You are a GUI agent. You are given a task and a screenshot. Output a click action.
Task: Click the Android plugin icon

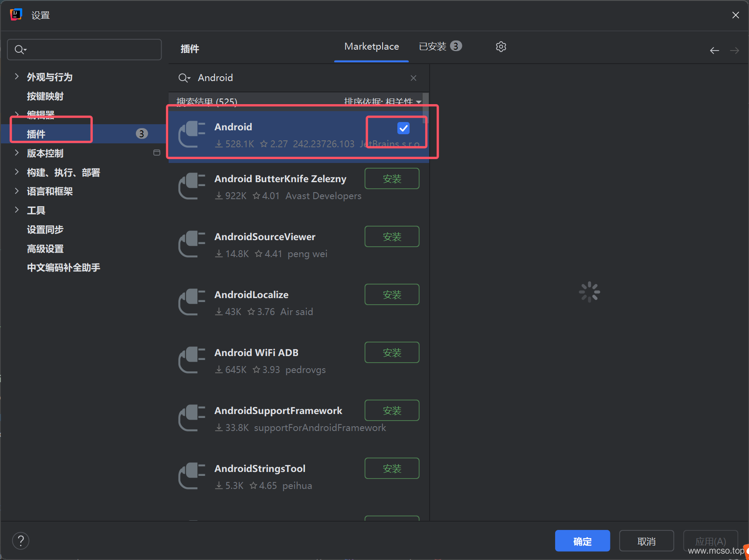pos(192,135)
